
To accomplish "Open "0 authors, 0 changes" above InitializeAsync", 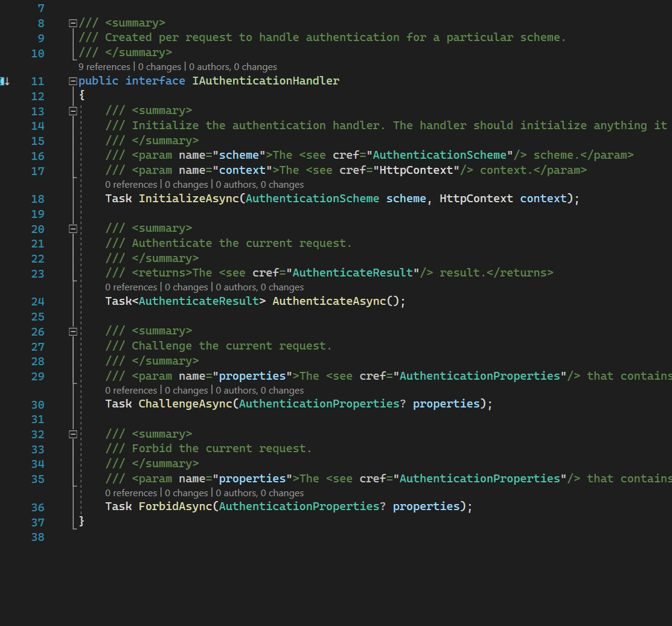I will click(x=260, y=185).
